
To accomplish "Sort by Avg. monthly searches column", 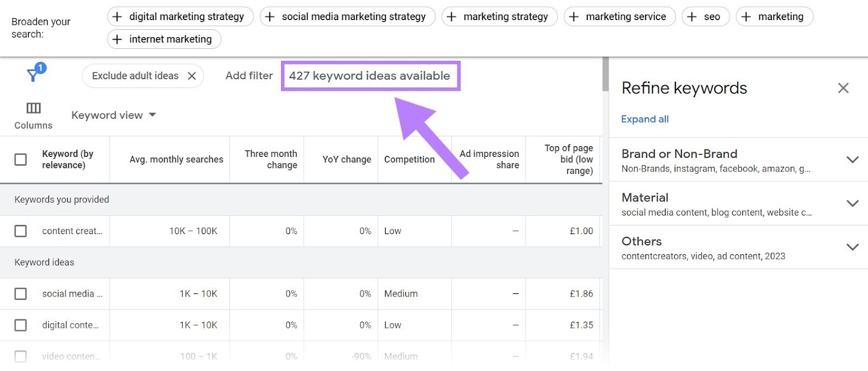I will [176, 160].
